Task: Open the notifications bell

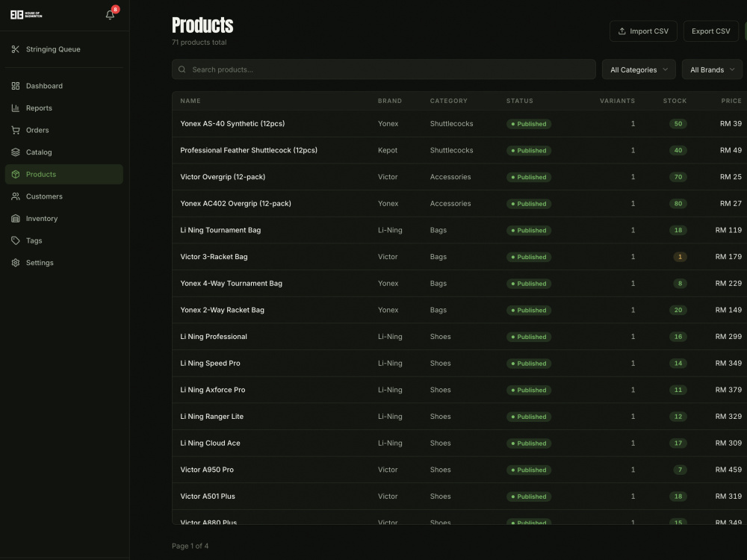Action: coord(110,15)
